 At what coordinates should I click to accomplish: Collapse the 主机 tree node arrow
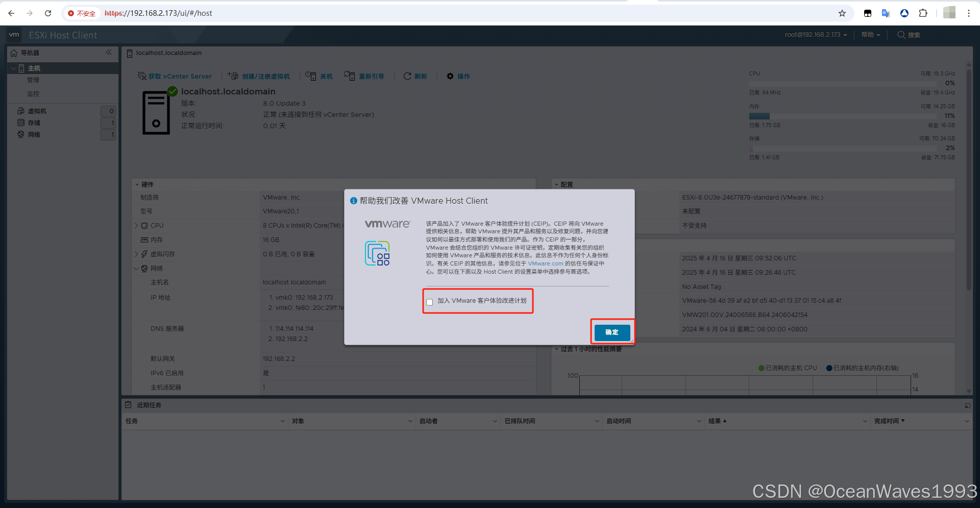(x=13, y=68)
